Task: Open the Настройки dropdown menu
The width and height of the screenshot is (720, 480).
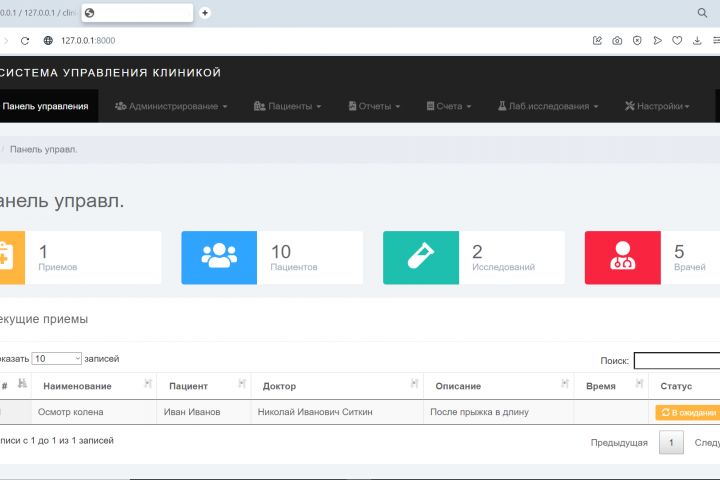Action: (x=657, y=106)
